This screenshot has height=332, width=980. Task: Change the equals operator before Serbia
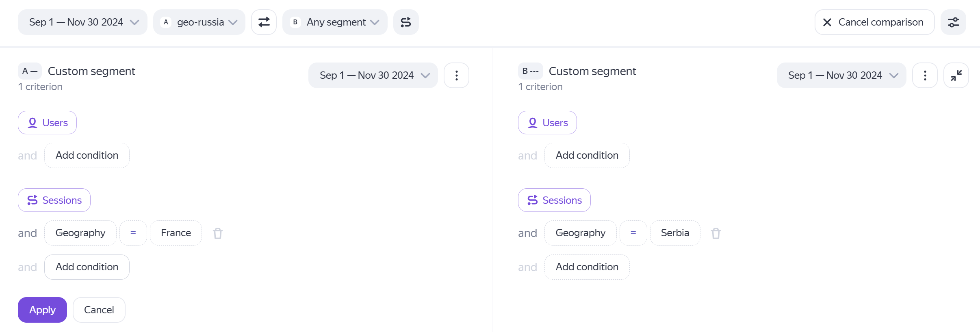pos(633,233)
